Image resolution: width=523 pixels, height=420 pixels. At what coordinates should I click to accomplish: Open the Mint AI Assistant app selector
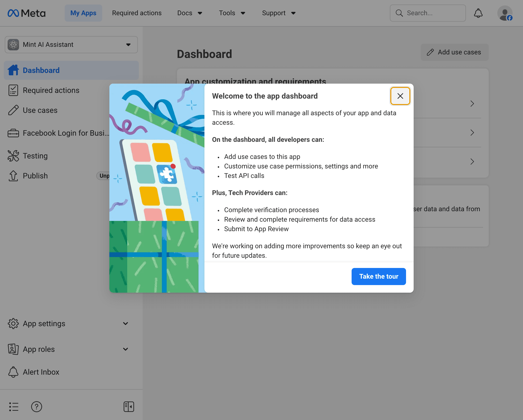tap(71, 45)
